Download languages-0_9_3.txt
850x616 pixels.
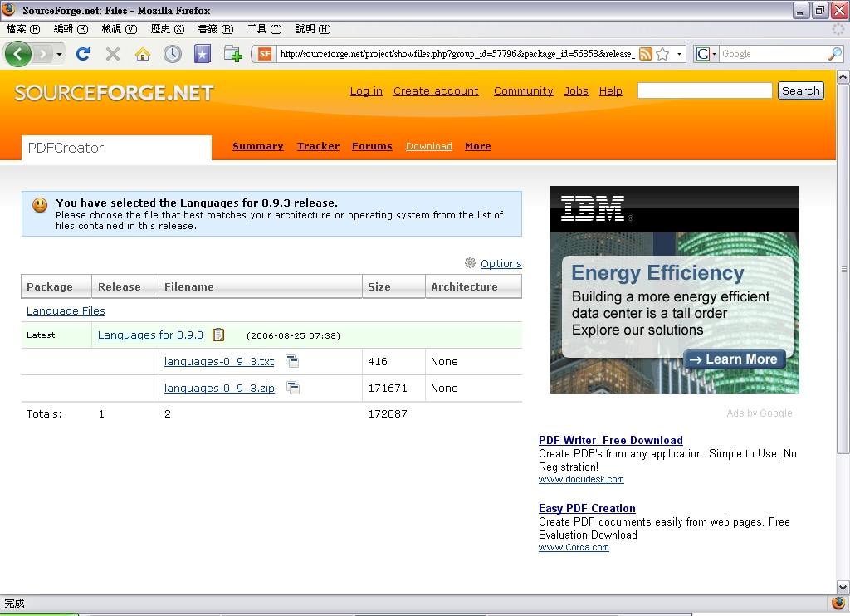pyautogui.click(x=219, y=362)
